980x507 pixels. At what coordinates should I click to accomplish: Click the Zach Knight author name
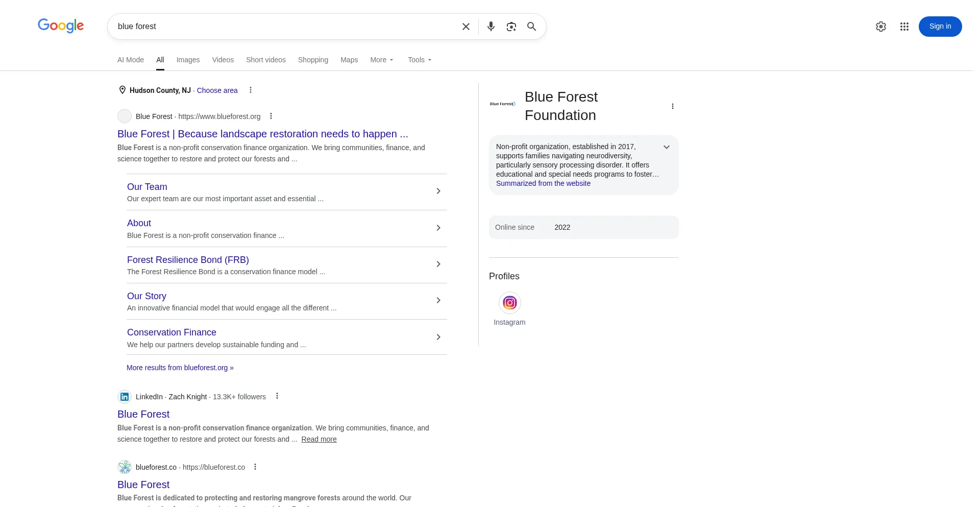point(188,397)
